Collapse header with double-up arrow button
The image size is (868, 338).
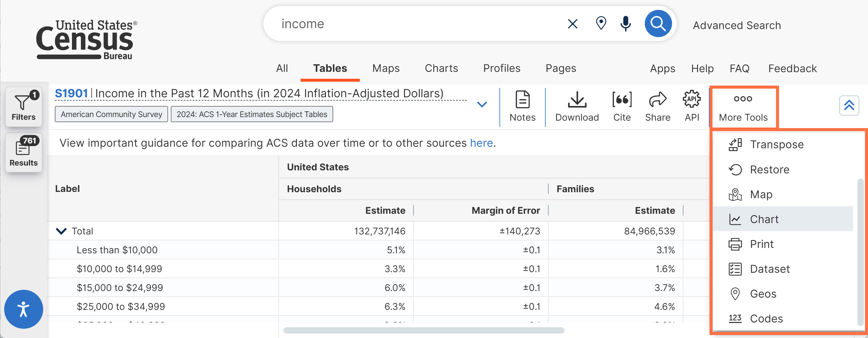click(x=849, y=105)
